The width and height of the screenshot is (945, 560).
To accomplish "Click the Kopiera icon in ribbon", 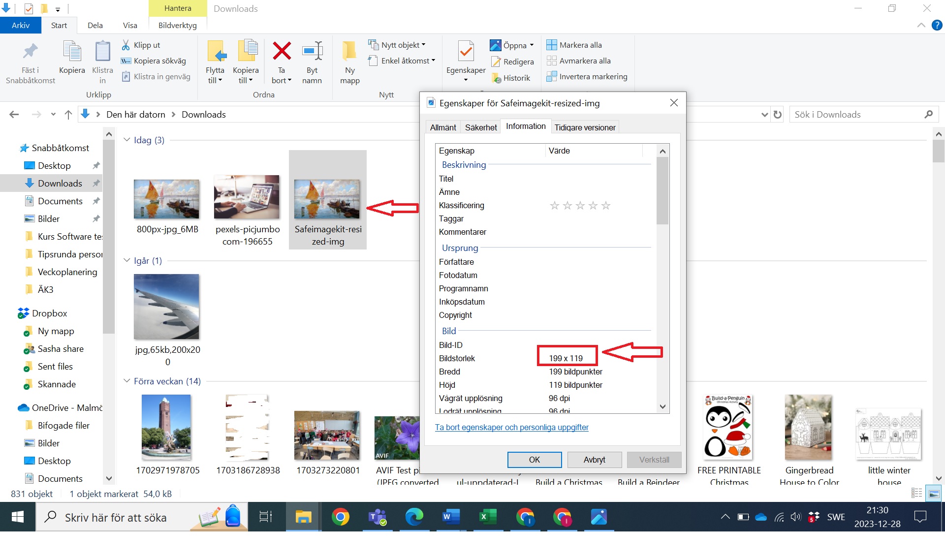I will [x=72, y=51].
